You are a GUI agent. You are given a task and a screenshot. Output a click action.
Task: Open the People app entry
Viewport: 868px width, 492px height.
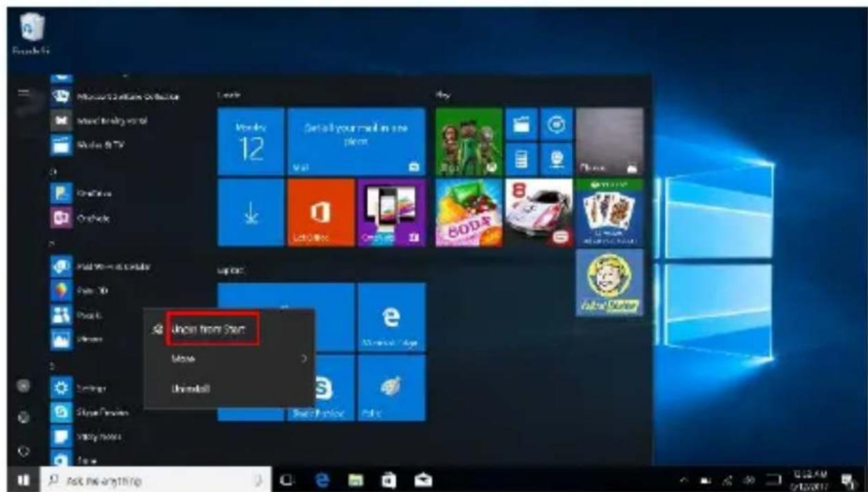[78, 314]
